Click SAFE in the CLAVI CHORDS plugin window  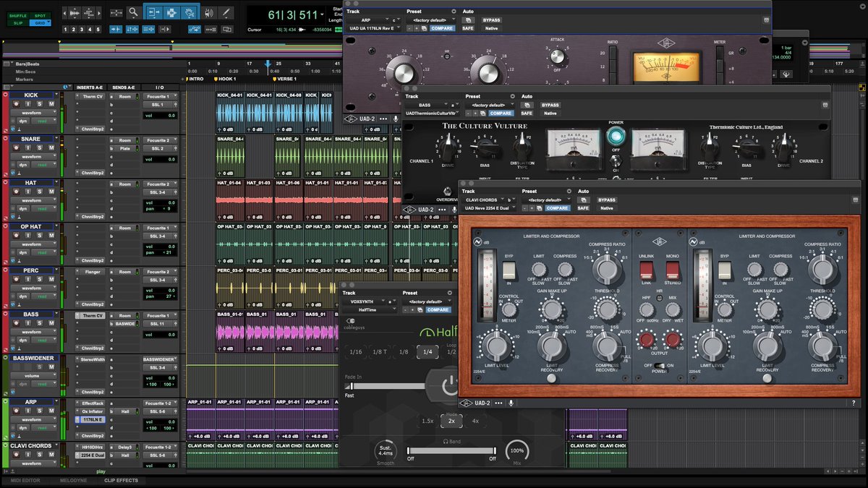(583, 208)
